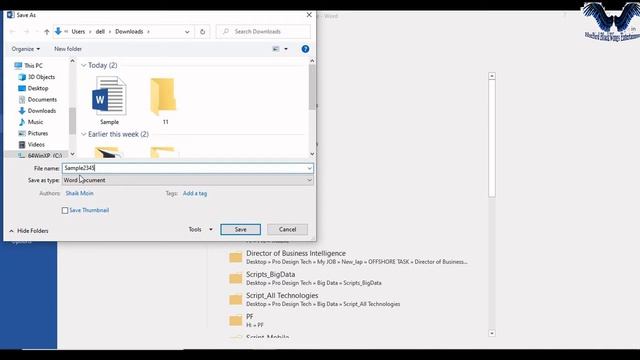
Task: Open Script_All Technologies folder in Word window
Action: (314, 300)
